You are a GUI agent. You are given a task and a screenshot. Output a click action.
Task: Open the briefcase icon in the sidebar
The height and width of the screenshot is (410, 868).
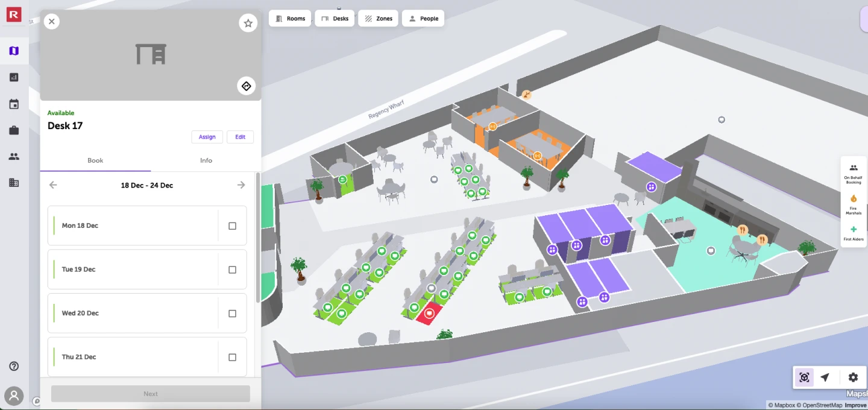coord(14,130)
